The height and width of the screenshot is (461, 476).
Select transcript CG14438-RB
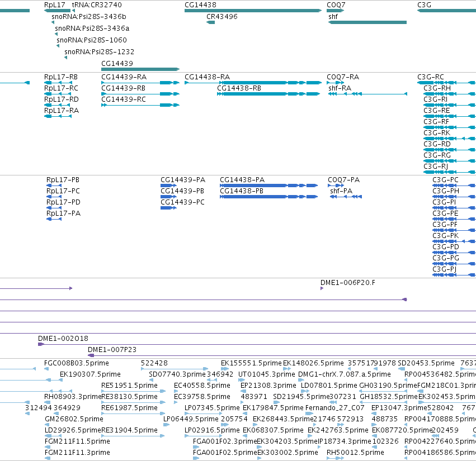pyautogui.click(x=268, y=94)
